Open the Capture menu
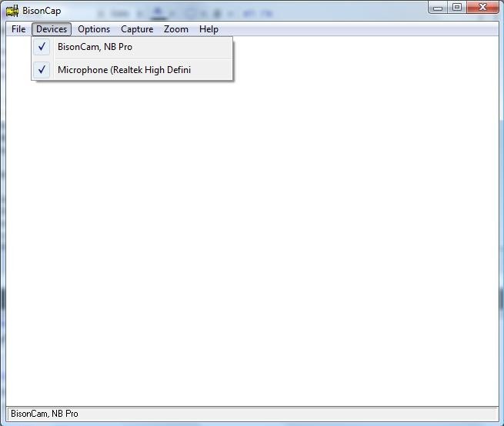The width and height of the screenshot is (504, 426). 137,29
